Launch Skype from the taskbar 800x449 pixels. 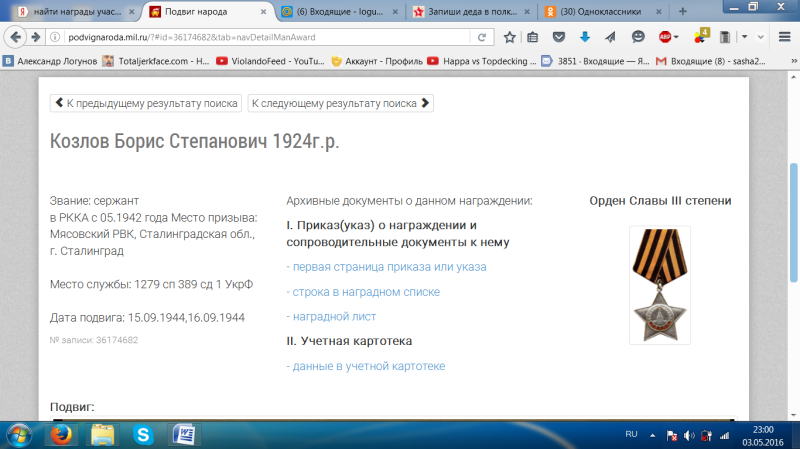point(143,434)
